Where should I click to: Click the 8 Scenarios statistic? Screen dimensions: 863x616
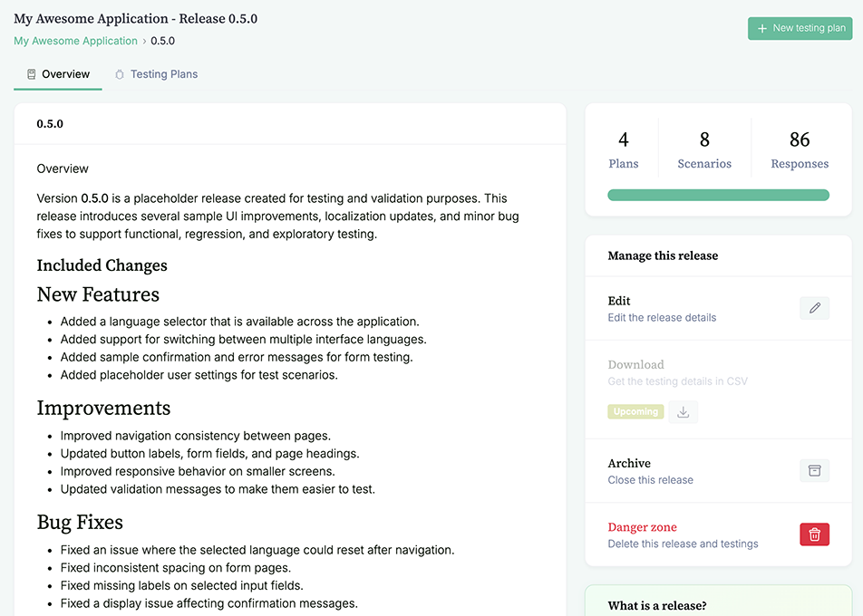[x=704, y=149]
